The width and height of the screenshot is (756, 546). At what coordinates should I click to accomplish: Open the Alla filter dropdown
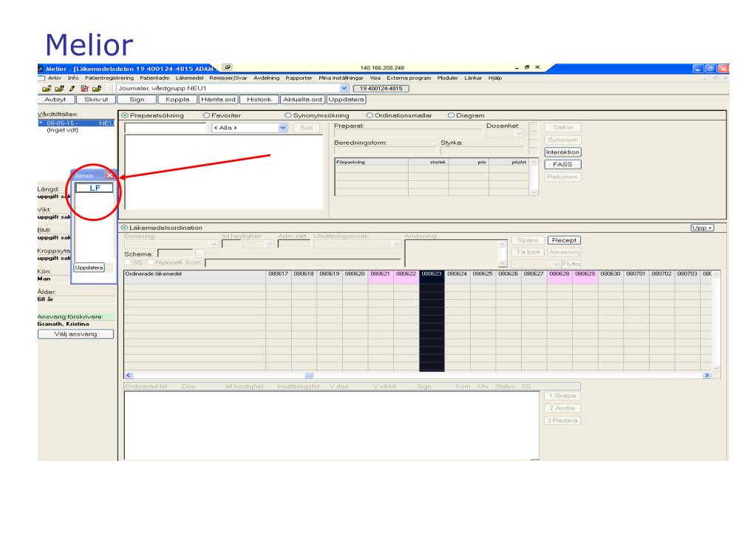pyautogui.click(x=283, y=128)
